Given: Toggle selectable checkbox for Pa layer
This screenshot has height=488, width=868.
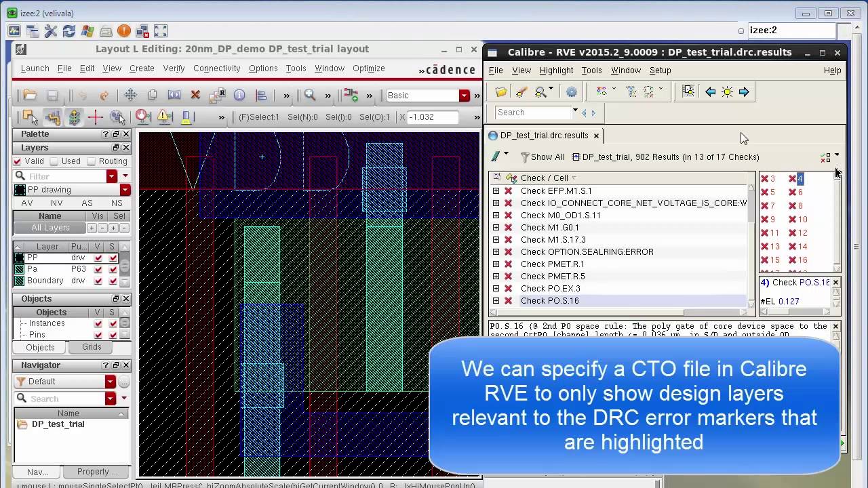Looking at the screenshot, I should click(x=113, y=270).
